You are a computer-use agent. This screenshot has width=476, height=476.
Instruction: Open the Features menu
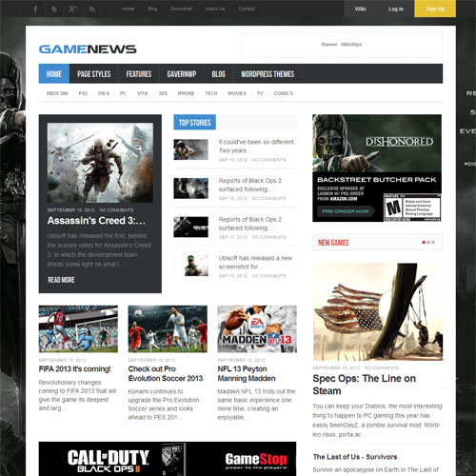point(139,73)
